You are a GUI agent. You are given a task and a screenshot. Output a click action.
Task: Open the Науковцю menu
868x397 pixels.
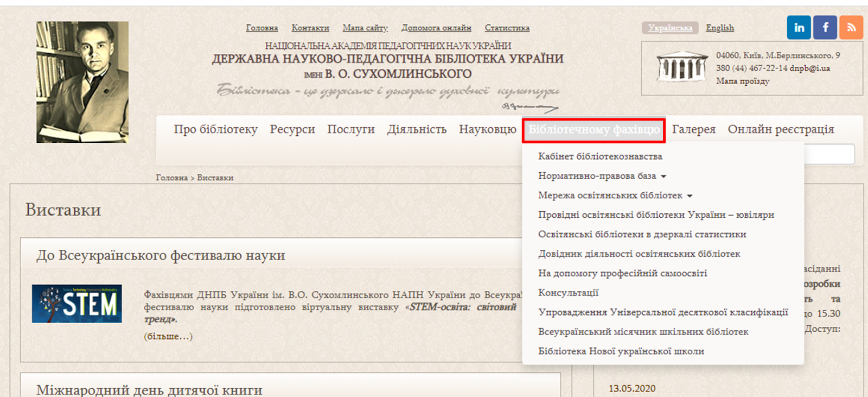coord(488,129)
